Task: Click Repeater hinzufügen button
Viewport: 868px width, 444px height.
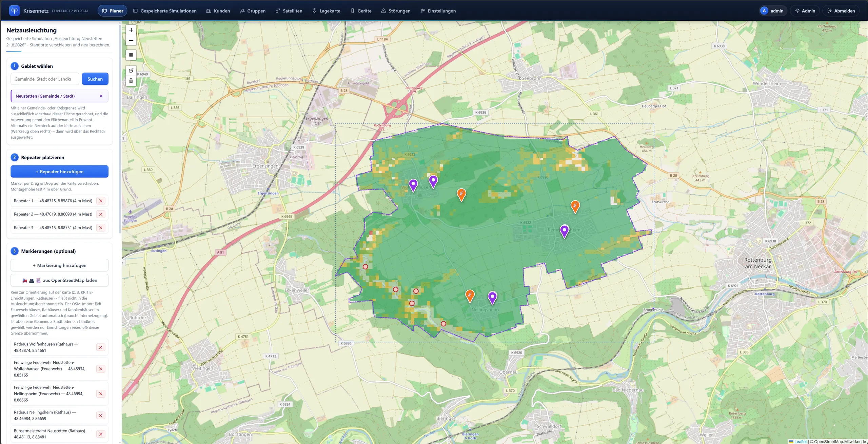Action: click(59, 171)
